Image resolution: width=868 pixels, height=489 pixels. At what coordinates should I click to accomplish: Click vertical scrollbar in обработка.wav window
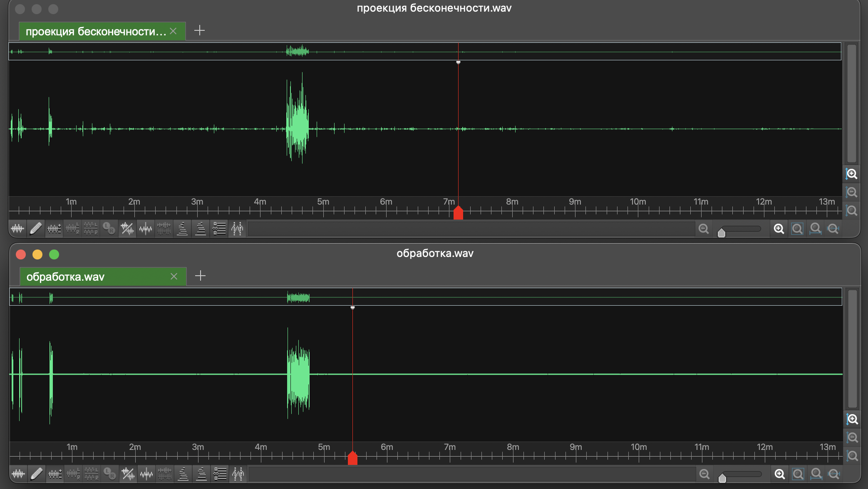853,348
